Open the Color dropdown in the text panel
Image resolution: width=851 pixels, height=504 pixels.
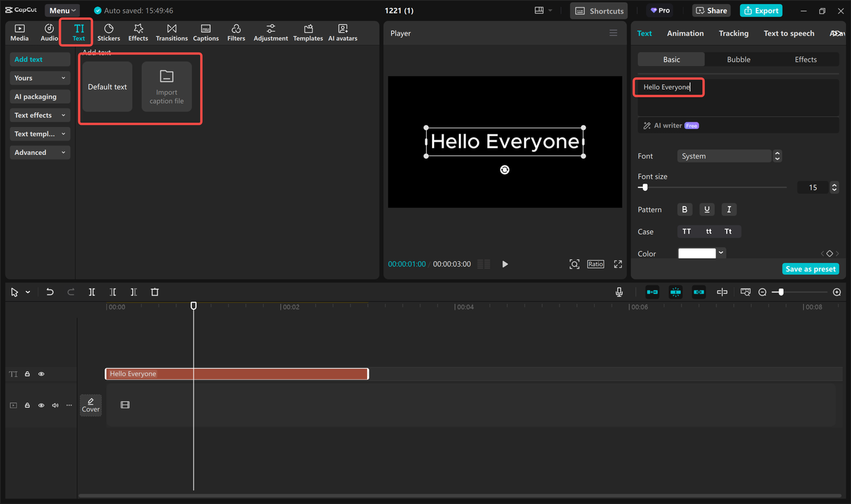click(721, 253)
